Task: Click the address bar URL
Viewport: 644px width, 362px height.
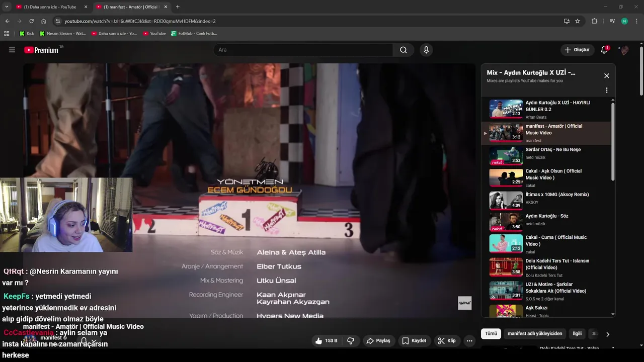Action: coord(140,21)
